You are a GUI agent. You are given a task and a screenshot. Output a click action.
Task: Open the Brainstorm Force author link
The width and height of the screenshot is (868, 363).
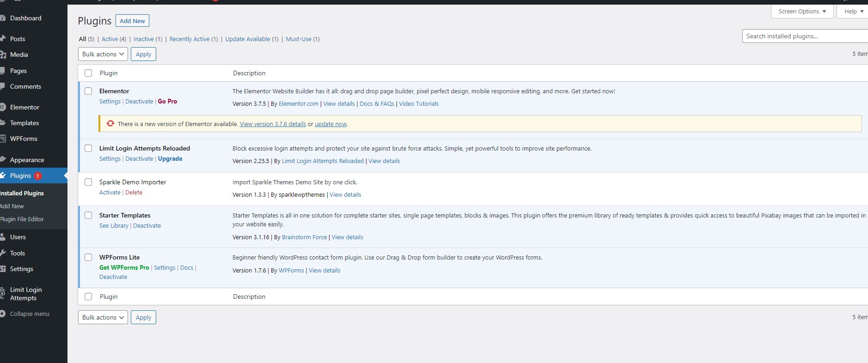[304, 237]
